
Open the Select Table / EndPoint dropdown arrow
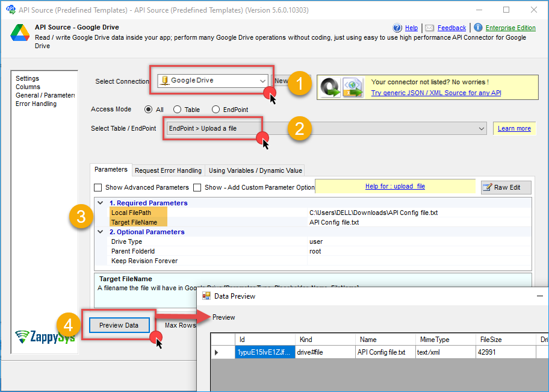pos(482,129)
